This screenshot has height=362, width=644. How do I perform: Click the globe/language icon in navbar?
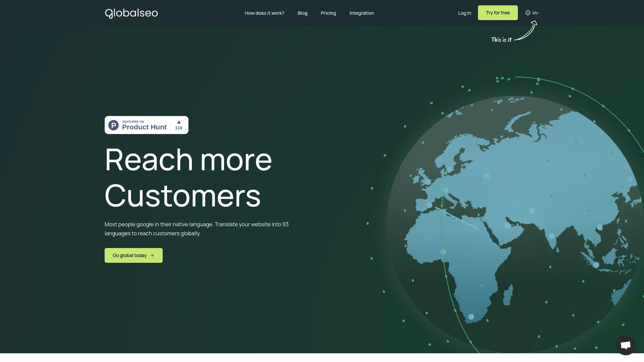pos(528,13)
